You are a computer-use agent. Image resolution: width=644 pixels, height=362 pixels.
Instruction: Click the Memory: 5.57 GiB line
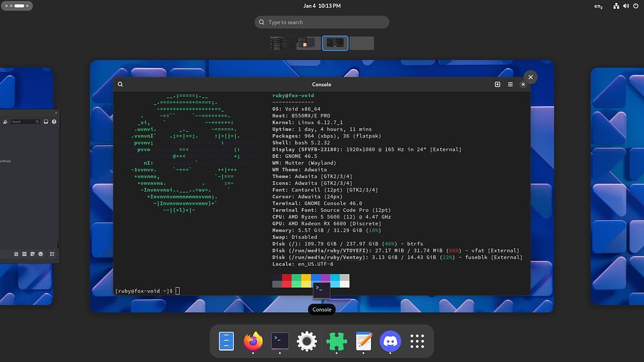click(326, 230)
